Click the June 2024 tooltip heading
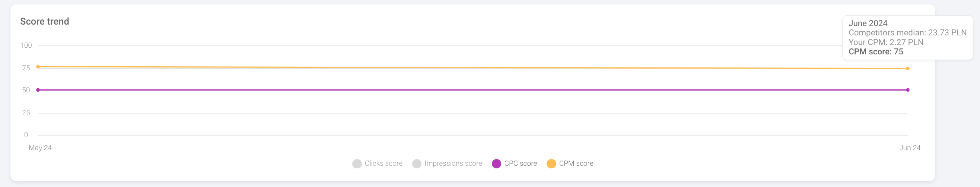The height and width of the screenshot is (187, 980). (x=868, y=23)
